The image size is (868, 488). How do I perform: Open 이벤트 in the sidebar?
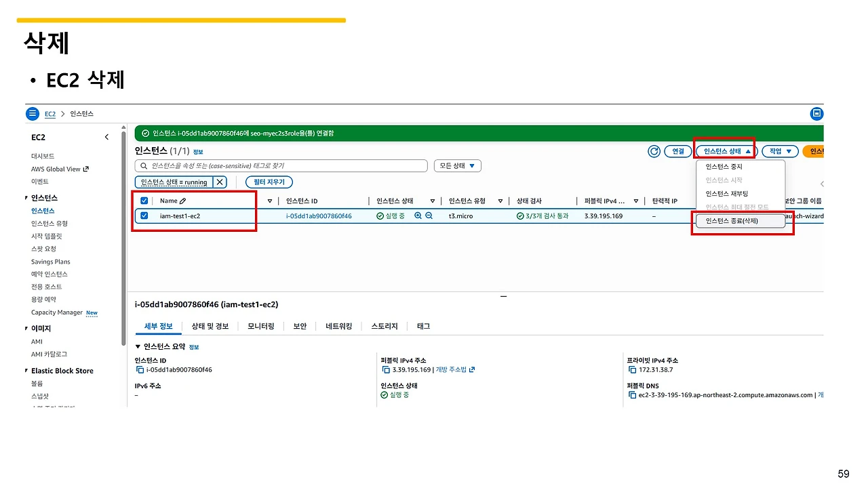pyautogui.click(x=40, y=182)
